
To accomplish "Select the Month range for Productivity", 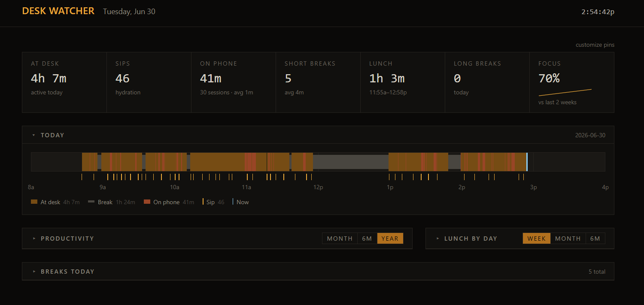I will [340, 239].
